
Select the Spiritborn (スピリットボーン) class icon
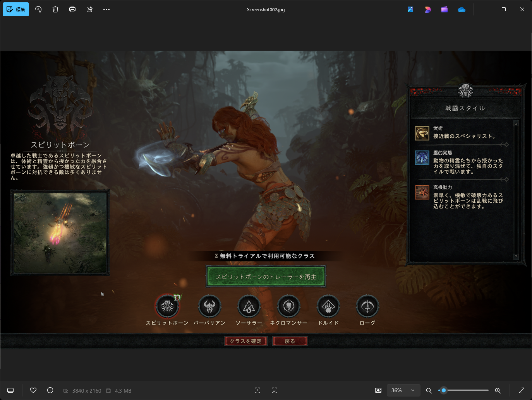[x=167, y=306]
